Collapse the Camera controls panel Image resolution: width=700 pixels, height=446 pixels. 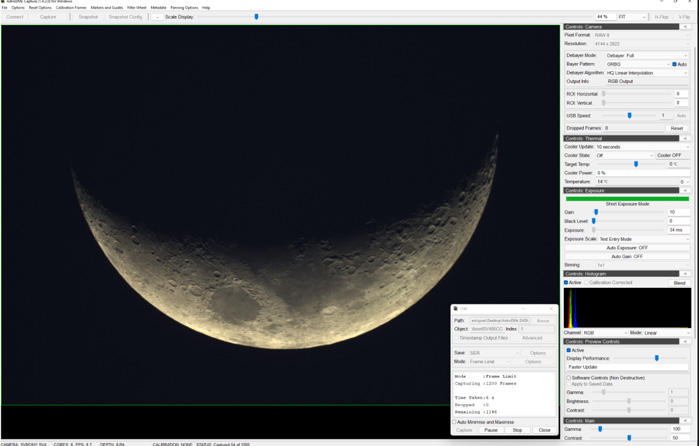[685, 27]
